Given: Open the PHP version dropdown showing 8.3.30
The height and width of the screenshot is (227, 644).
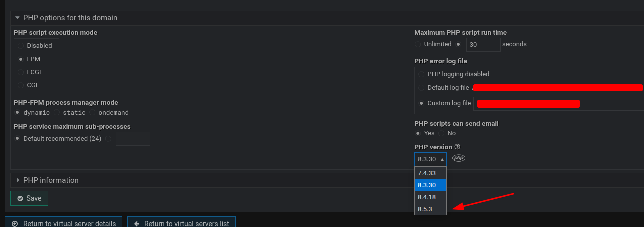Looking at the screenshot, I should [x=430, y=159].
